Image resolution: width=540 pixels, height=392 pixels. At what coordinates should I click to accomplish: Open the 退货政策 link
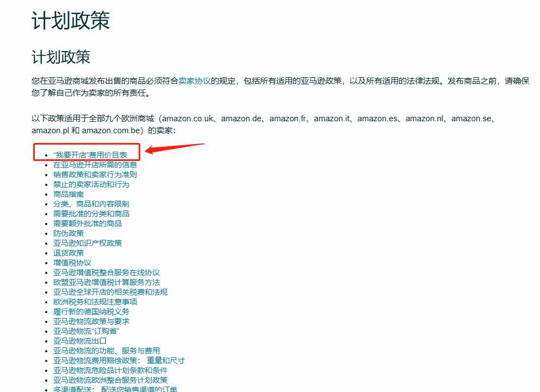[x=69, y=253]
